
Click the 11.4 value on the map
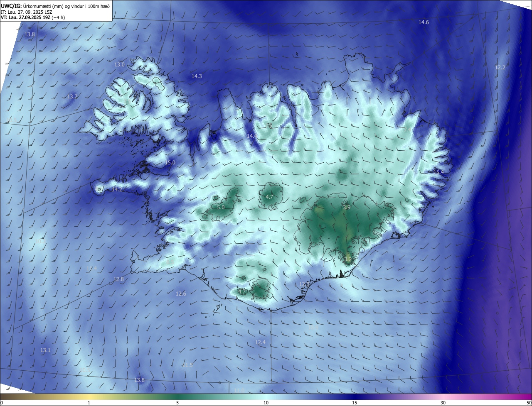coord(91,269)
